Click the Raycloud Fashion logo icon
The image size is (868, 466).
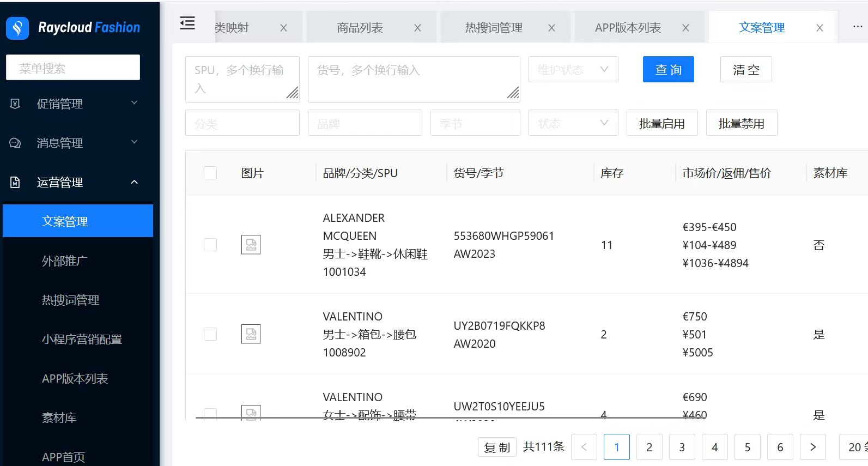click(x=17, y=28)
